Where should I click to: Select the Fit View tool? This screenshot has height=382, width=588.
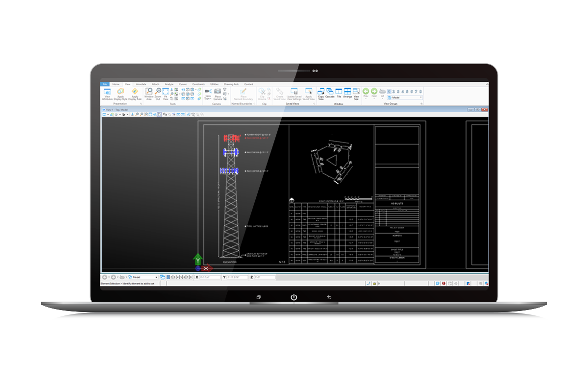[166, 94]
